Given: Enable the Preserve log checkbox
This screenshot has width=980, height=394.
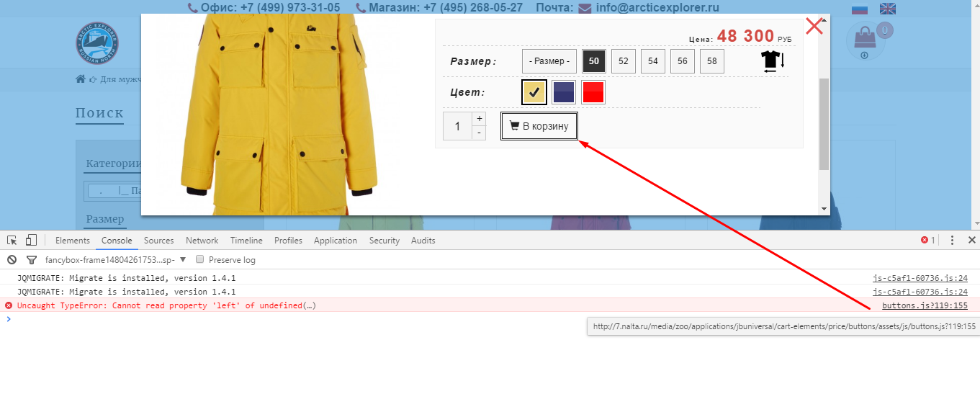Looking at the screenshot, I should coord(201,260).
